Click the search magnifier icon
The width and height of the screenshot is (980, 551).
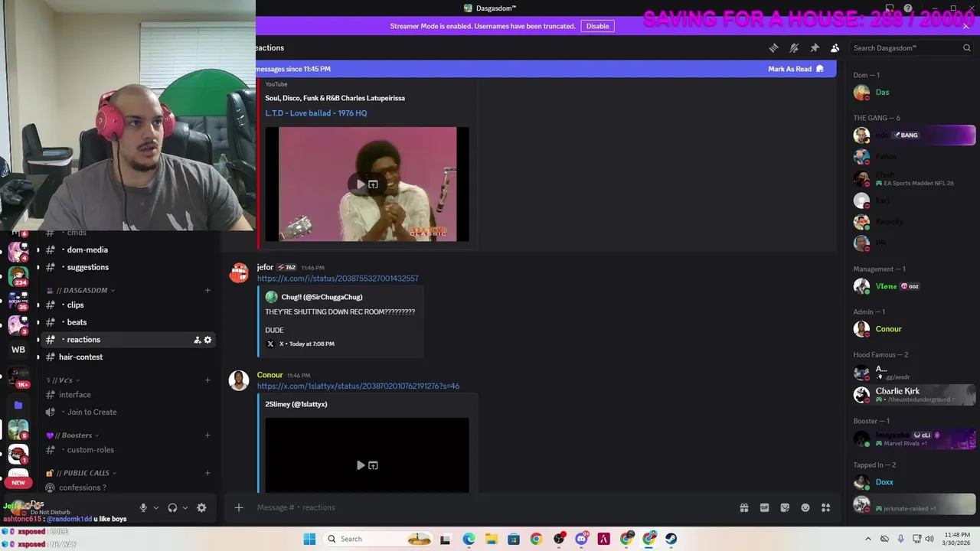pos(967,47)
